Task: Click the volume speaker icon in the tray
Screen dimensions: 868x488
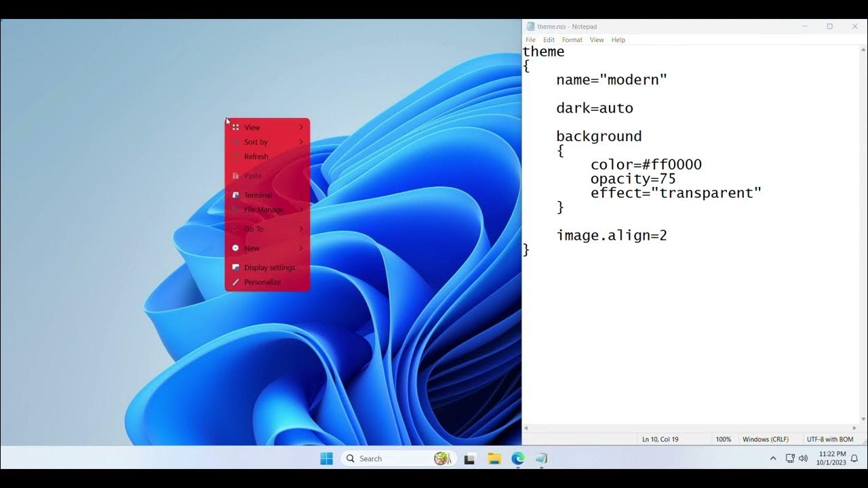Action: pos(804,459)
